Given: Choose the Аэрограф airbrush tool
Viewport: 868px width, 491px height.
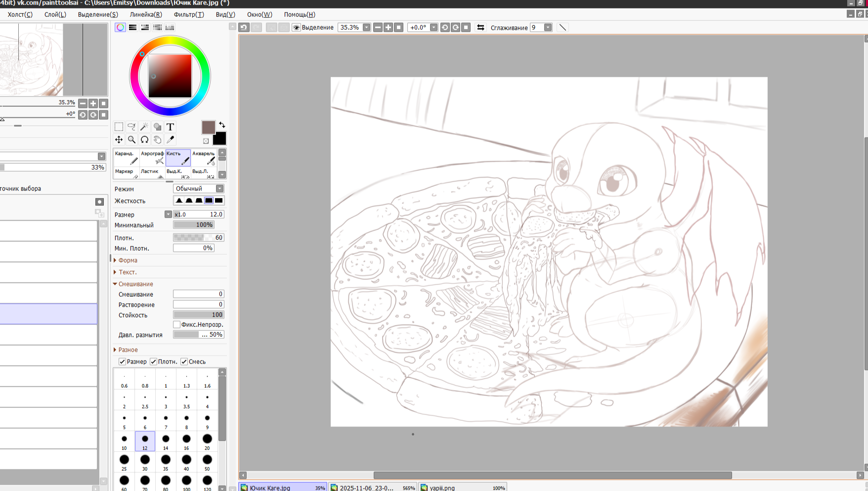Looking at the screenshot, I should 152,158.
